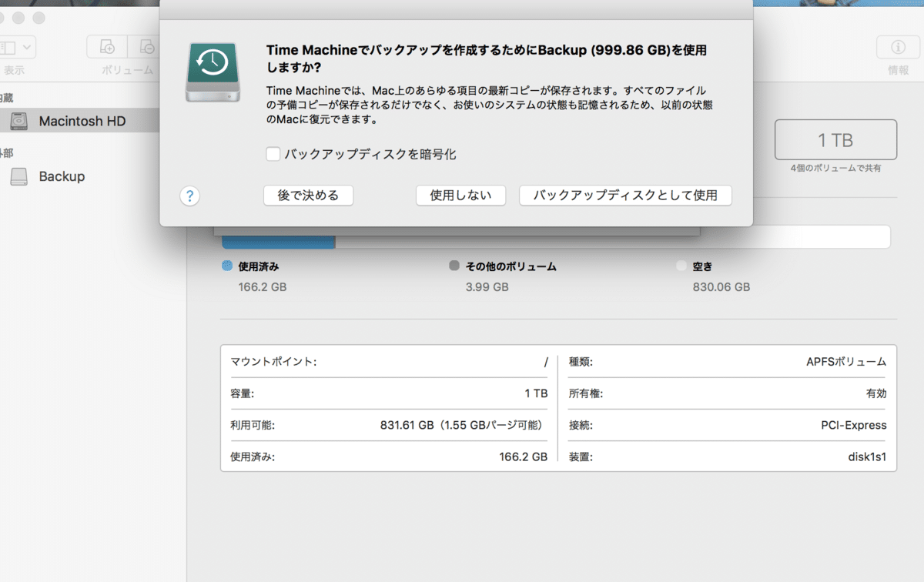This screenshot has width=924, height=582.
Task: Click the 内蔵 section header in sidebar
Action: click(x=6, y=98)
